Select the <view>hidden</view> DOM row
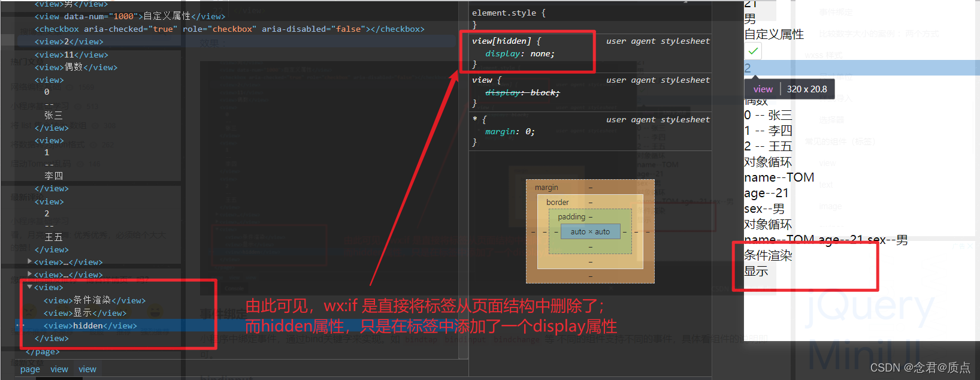Screen dimensions: 980x380 pyautogui.click(x=90, y=325)
